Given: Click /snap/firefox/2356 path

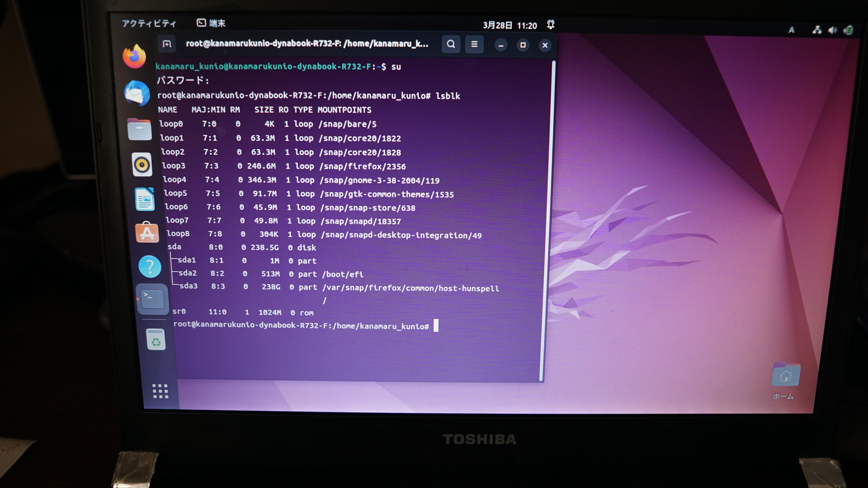Looking at the screenshot, I should (x=363, y=166).
